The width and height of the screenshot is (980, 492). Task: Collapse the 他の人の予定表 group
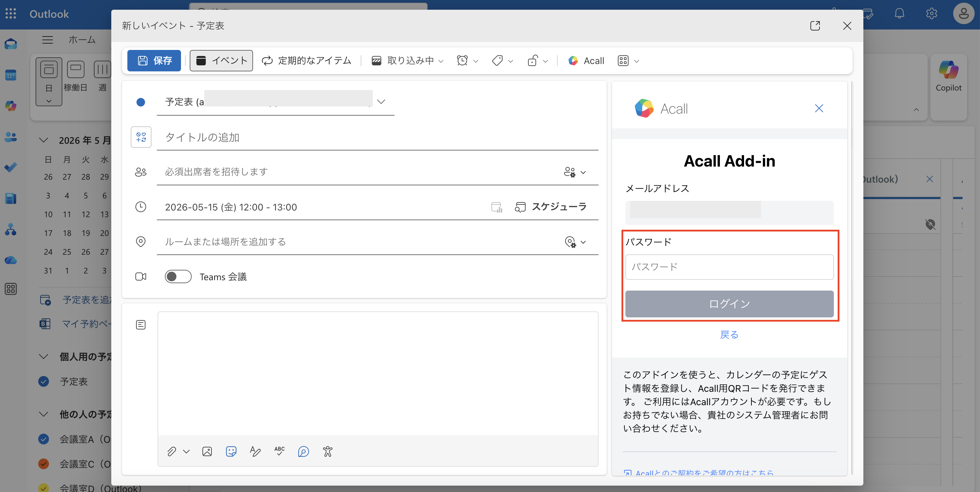coord(44,414)
